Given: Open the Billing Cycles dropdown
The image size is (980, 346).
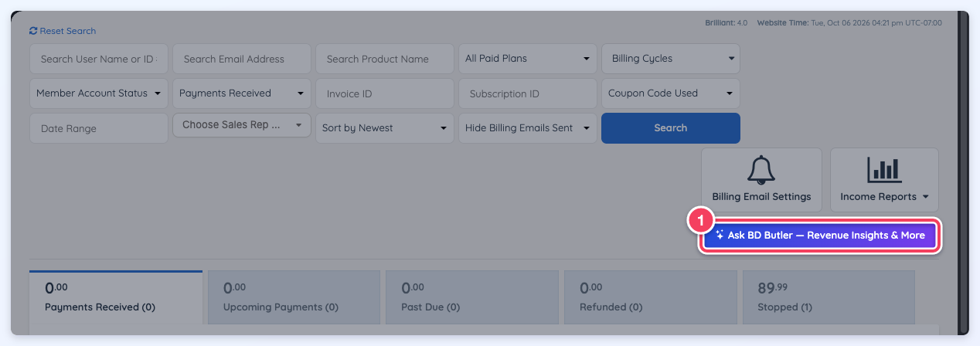Looking at the screenshot, I should point(671,59).
